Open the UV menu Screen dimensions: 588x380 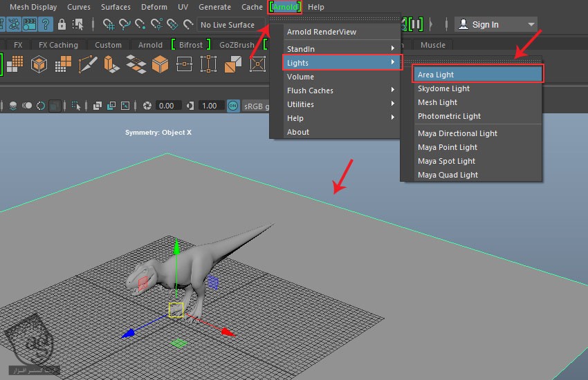coord(183,7)
